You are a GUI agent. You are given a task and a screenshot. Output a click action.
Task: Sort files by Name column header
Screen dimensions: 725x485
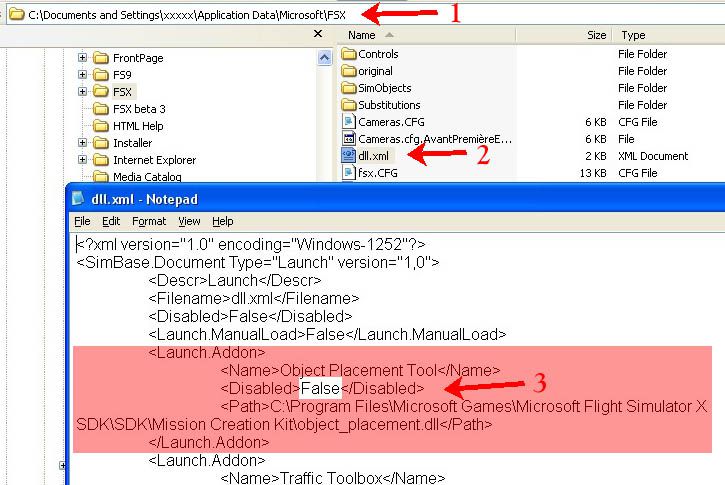(426, 35)
